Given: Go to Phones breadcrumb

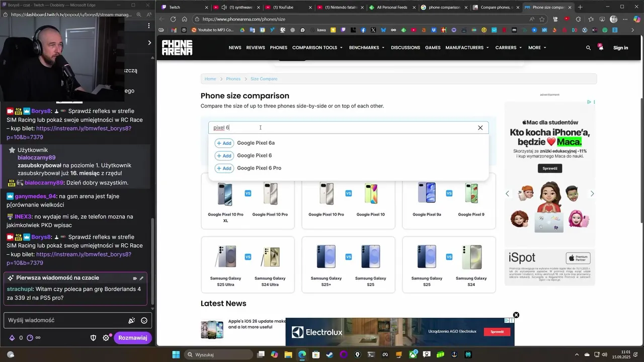Looking at the screenshot, I should pos(233,79).
